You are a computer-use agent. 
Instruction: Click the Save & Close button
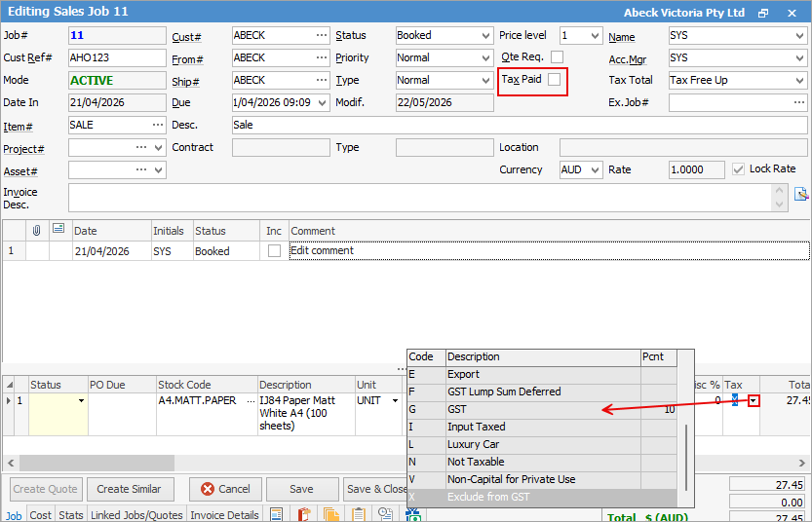375,489
